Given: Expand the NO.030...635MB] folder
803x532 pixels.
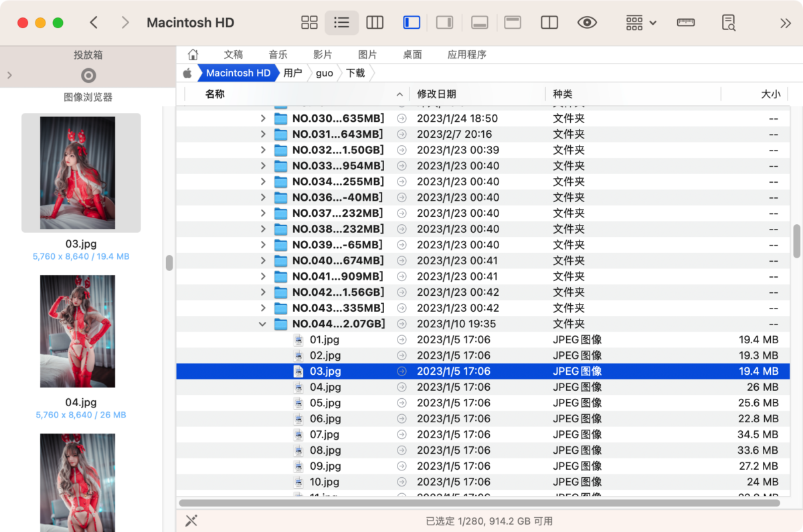Looking at the screenshot, I should pos(263,118).
